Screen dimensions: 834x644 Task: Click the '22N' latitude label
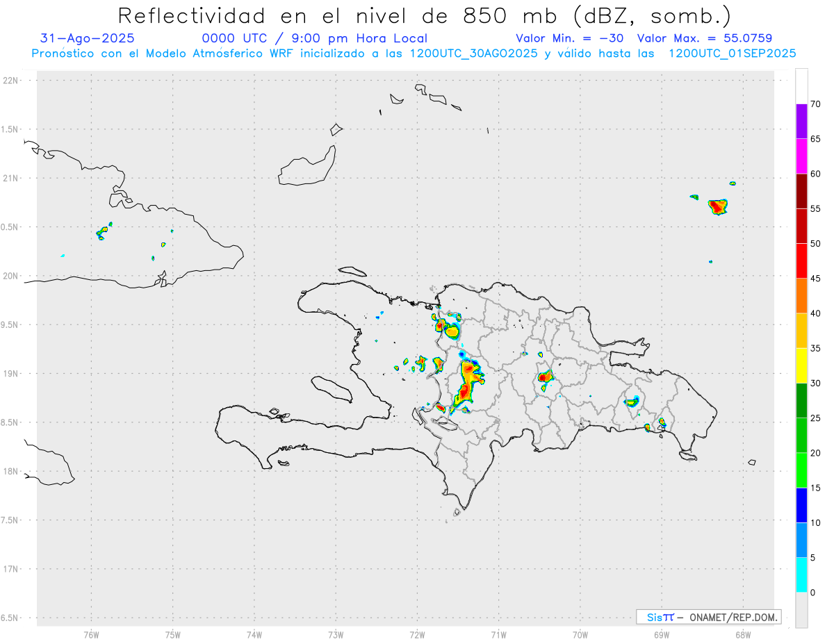(11, 80)
